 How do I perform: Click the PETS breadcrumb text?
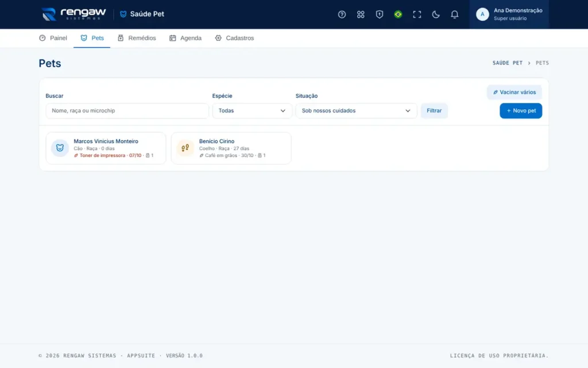(x=542, y=63)
